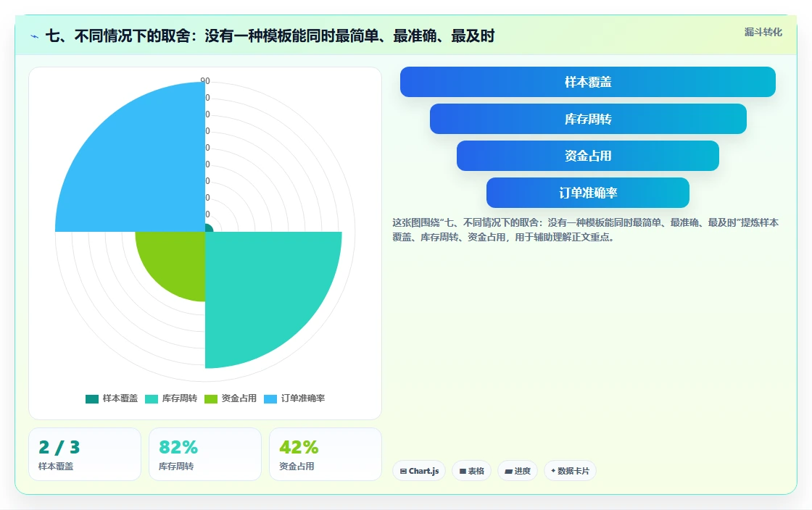This screenshot has width=812, height=510.
Task: Open the 82% 库存周转 stat card
Action: [205, 454]
